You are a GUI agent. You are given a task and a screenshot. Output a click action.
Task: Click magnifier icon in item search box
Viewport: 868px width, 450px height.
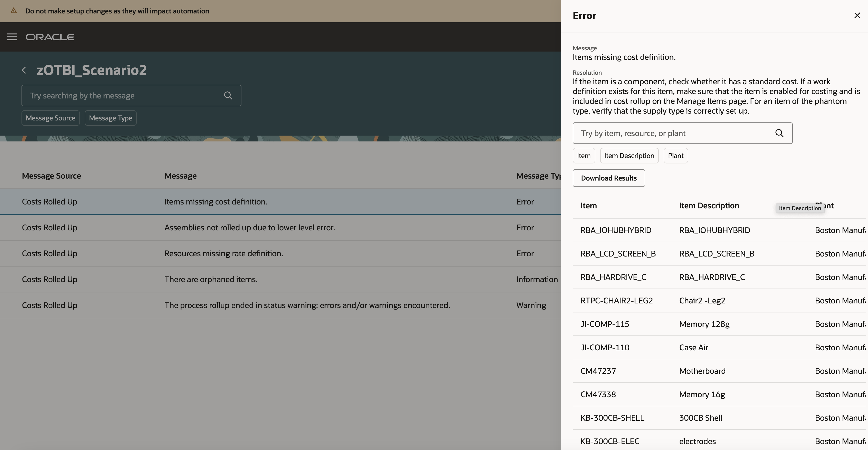coord(779,133)
